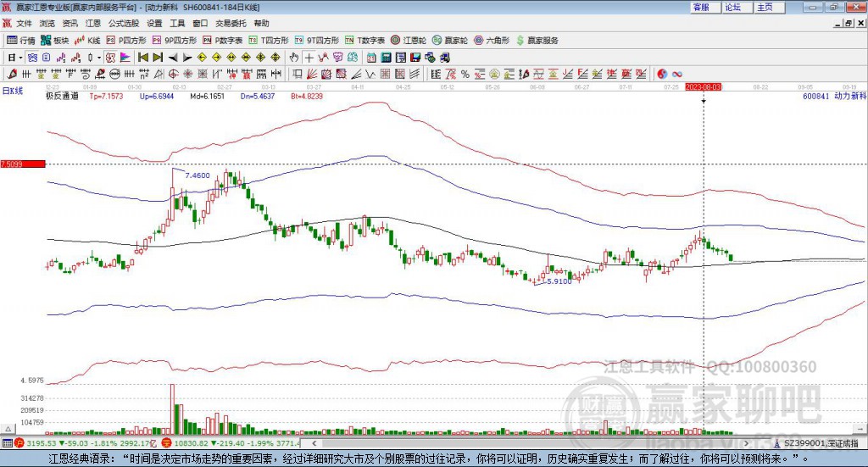Screen dimensions: 868x467
Task: Click the 600841 动力新科 stock label
Action: [834, 97]
